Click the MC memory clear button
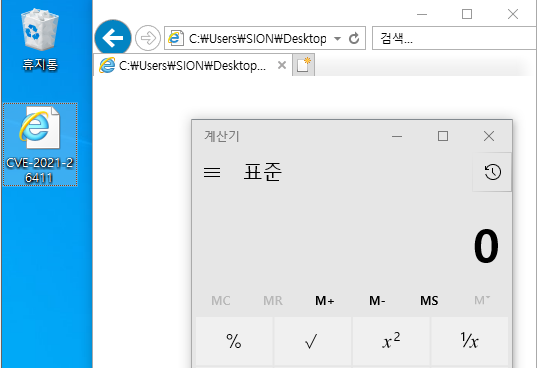Viewport: 537px width, 368px height. pyautogui.click(x=221, y=301)
